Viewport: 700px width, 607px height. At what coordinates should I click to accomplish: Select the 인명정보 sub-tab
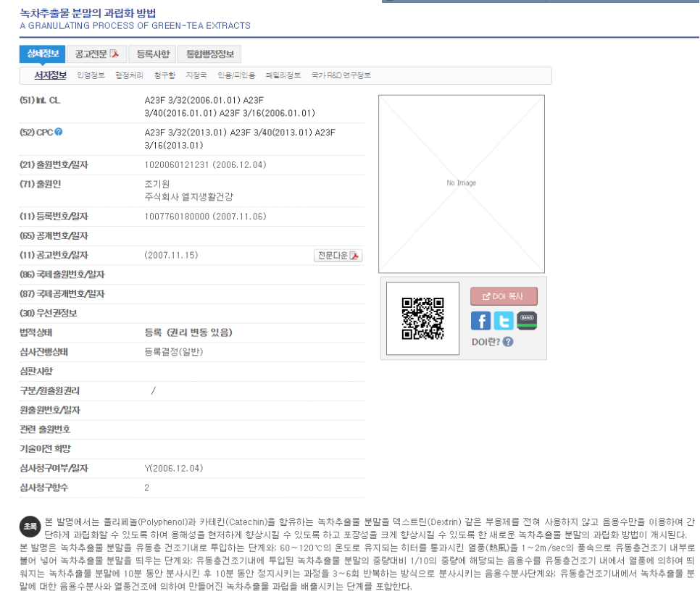91,75
